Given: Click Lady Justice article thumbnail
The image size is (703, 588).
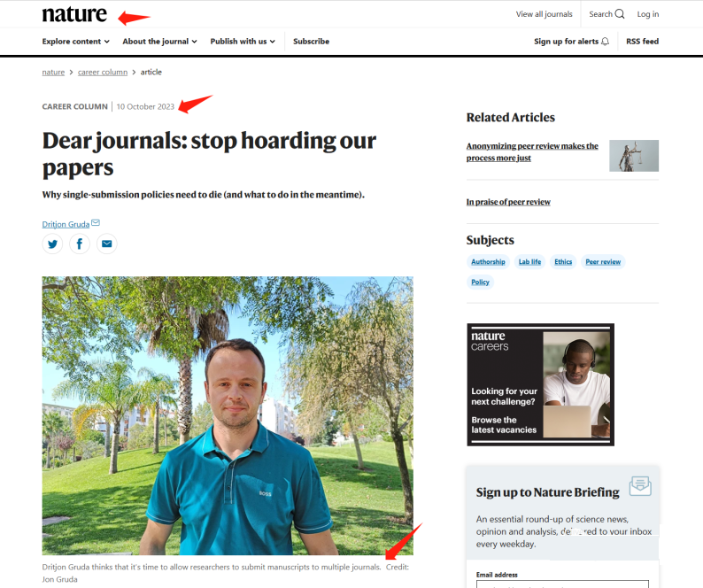Looking at the screenshot, I should 634,156.
